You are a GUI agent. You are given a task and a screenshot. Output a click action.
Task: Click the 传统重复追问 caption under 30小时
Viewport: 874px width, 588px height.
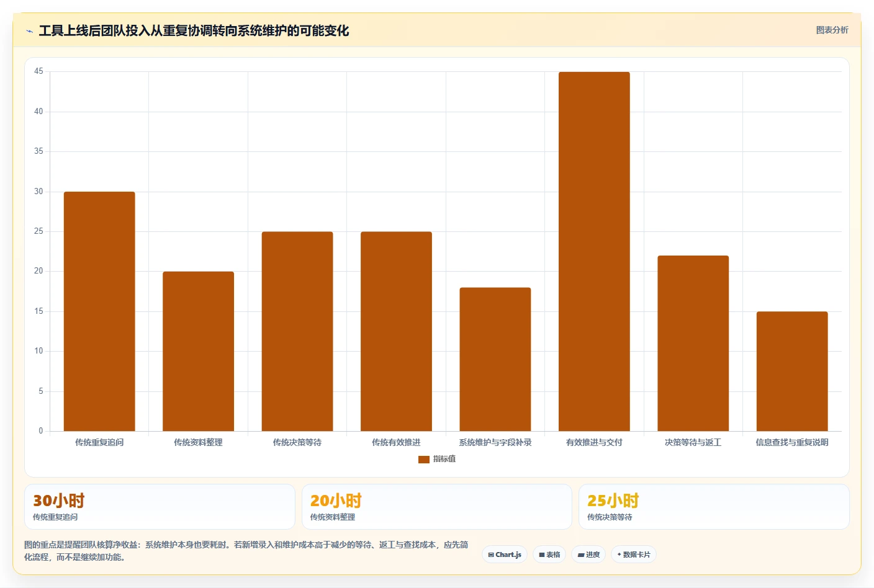tap(55, 517)
